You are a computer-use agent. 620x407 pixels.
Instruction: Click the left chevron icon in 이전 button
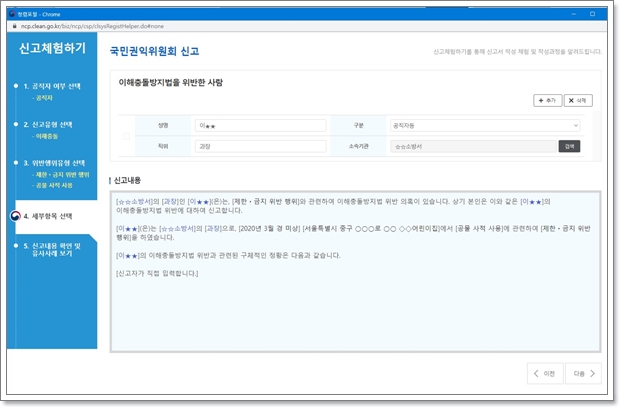pyautogui.click(x=536, y=373)
